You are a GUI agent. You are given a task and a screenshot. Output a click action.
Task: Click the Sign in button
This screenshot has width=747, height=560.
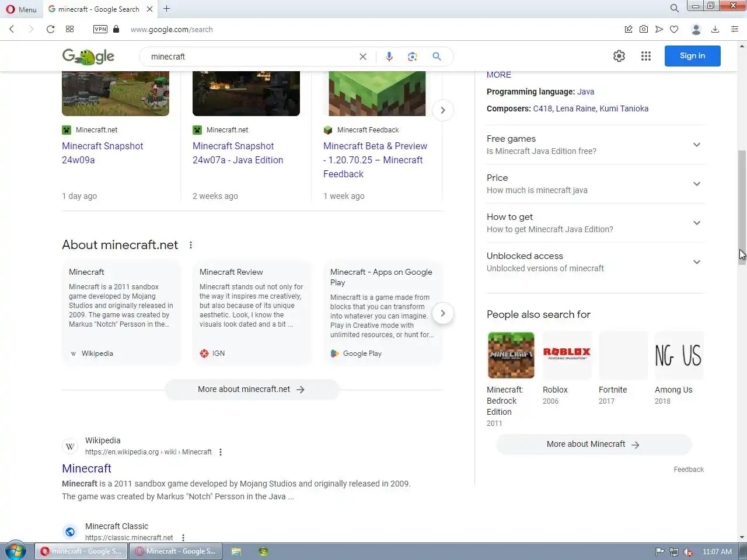tap(693, 56)
